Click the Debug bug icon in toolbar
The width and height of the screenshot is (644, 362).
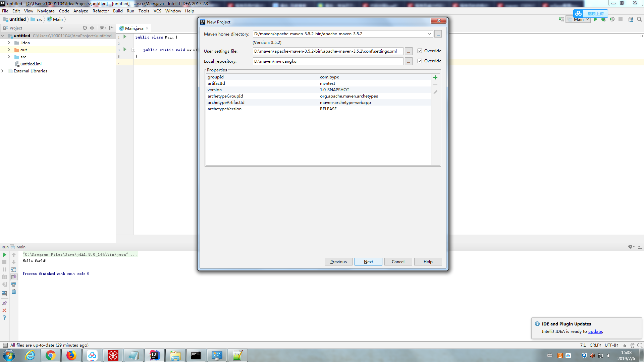603,19
